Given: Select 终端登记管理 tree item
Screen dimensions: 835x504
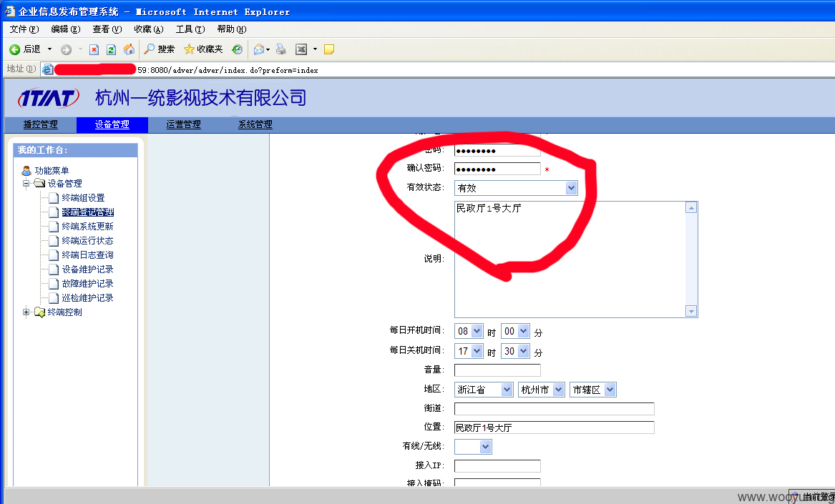Looking at the screenshot, I should coord(88,212).
